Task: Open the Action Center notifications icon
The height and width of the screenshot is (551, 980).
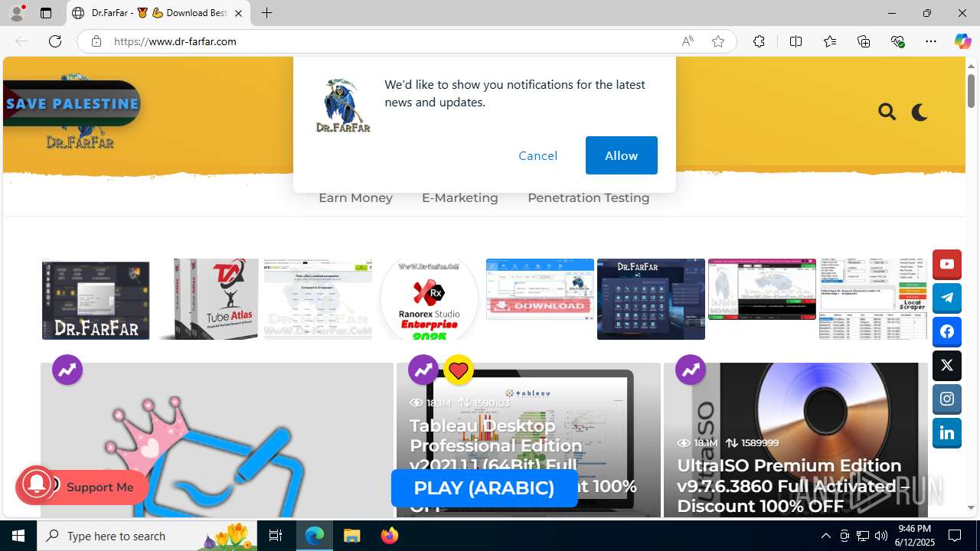Action: pyautogui.click(x=955, y=536)
